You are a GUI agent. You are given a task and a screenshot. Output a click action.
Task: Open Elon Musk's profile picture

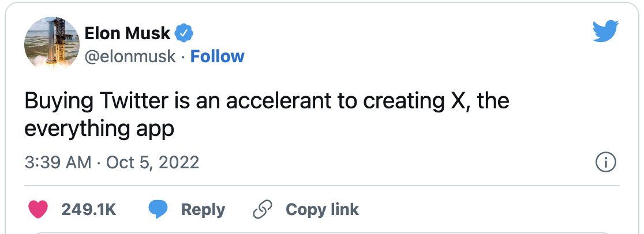51,43
